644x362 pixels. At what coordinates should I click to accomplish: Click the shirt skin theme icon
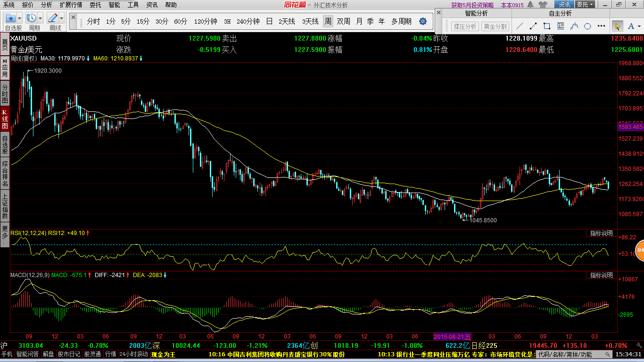(542, 5)
